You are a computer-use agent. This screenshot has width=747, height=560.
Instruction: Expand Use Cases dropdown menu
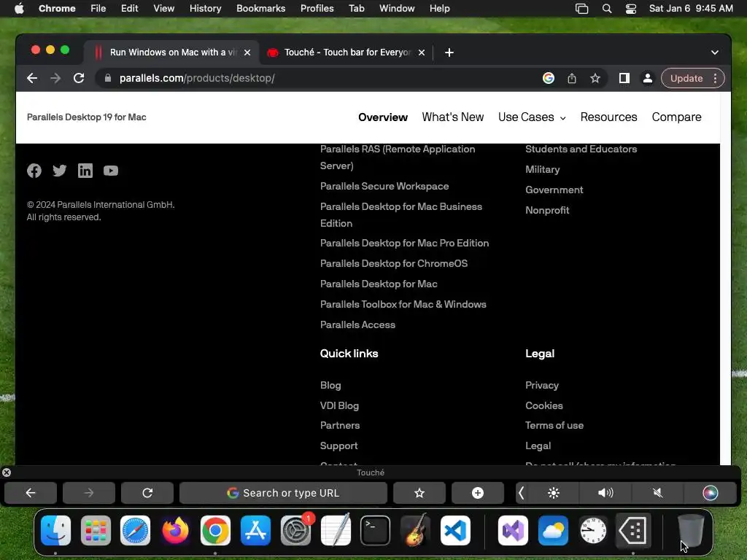point(532,117)
